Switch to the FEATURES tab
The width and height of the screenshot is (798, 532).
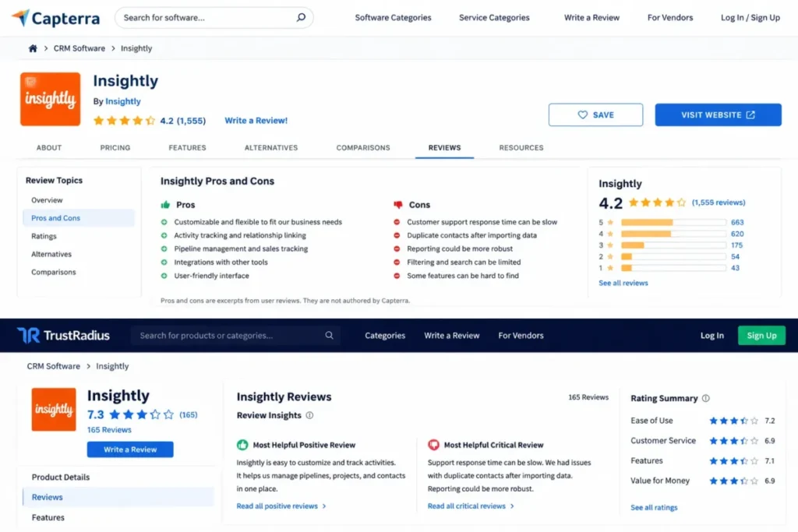click(x=187, y=148)
